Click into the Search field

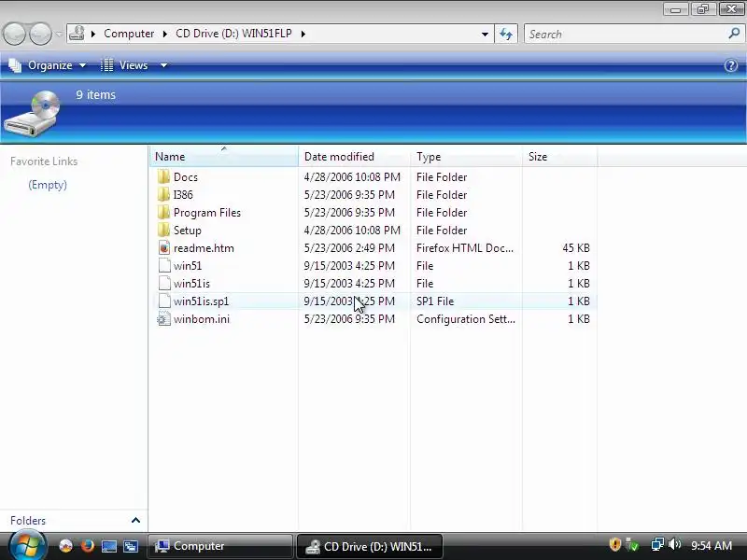625,35
